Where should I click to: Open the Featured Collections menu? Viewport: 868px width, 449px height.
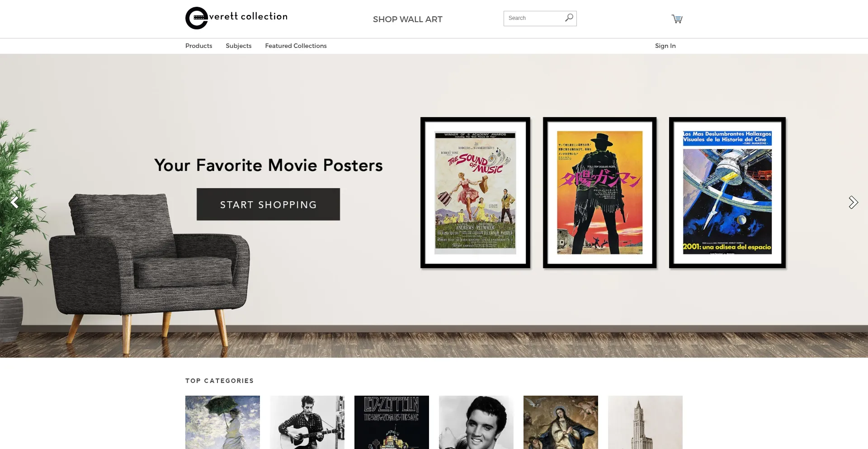click(296, 46)
